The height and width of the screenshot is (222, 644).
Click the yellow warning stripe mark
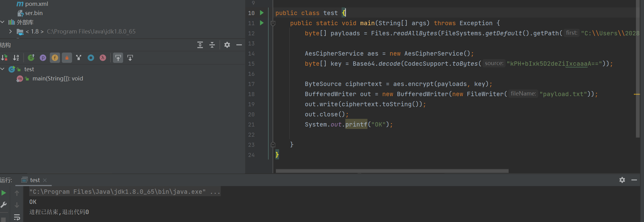point(637,94)
